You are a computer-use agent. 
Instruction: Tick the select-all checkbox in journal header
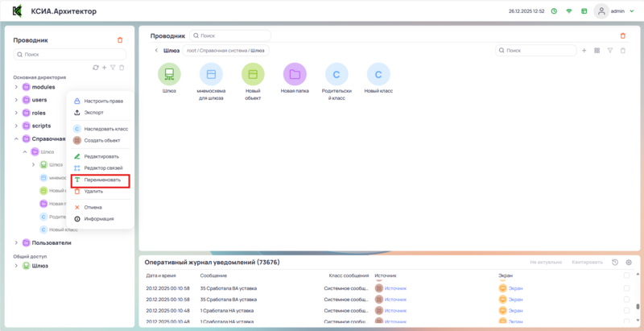pyautogui.click(x=627, y=275)
